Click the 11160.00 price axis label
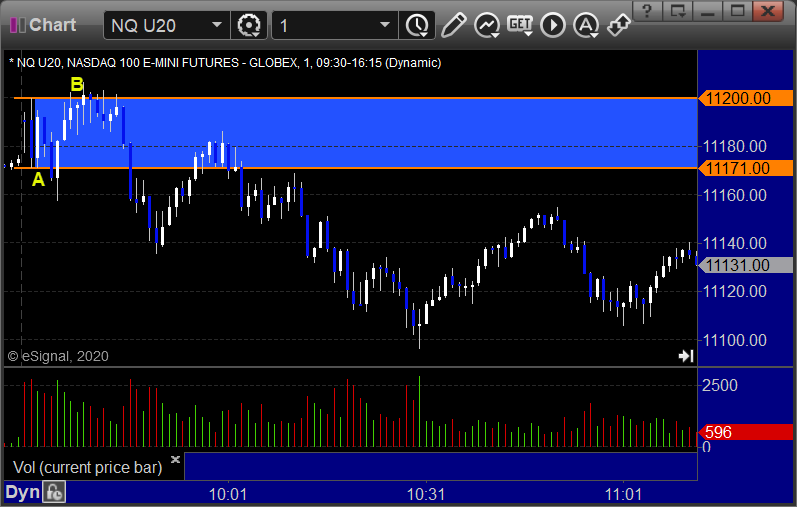797x507 pixels. tap(734, 195)
